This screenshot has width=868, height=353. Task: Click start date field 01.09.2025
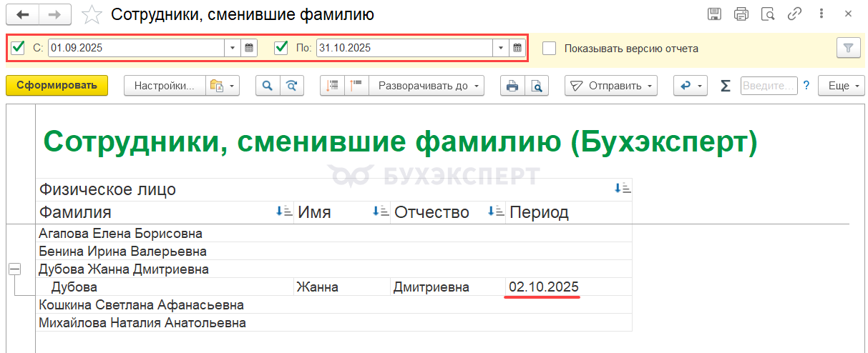[136, 48]
